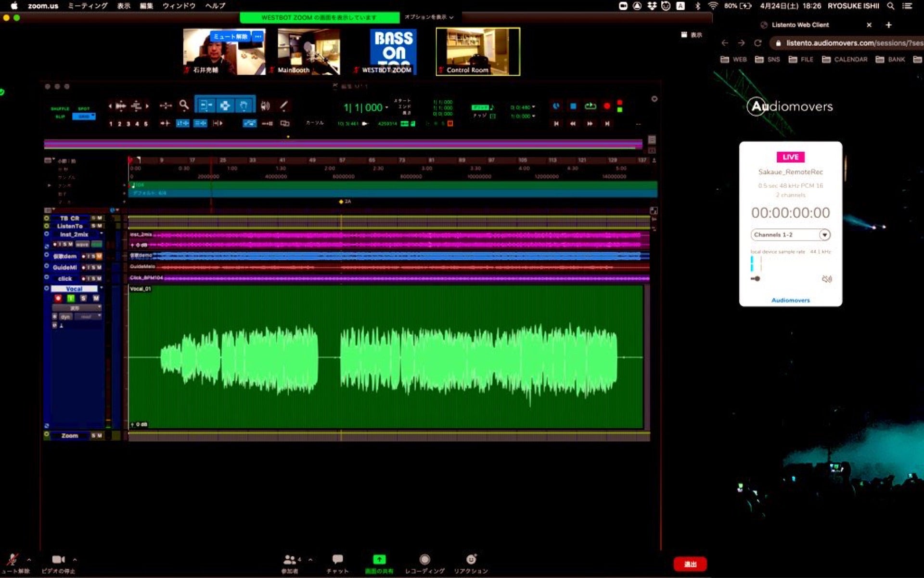Select the Listento Web Client tab
The width and height of the screenshot is (924, 578).
coord(800,25)
